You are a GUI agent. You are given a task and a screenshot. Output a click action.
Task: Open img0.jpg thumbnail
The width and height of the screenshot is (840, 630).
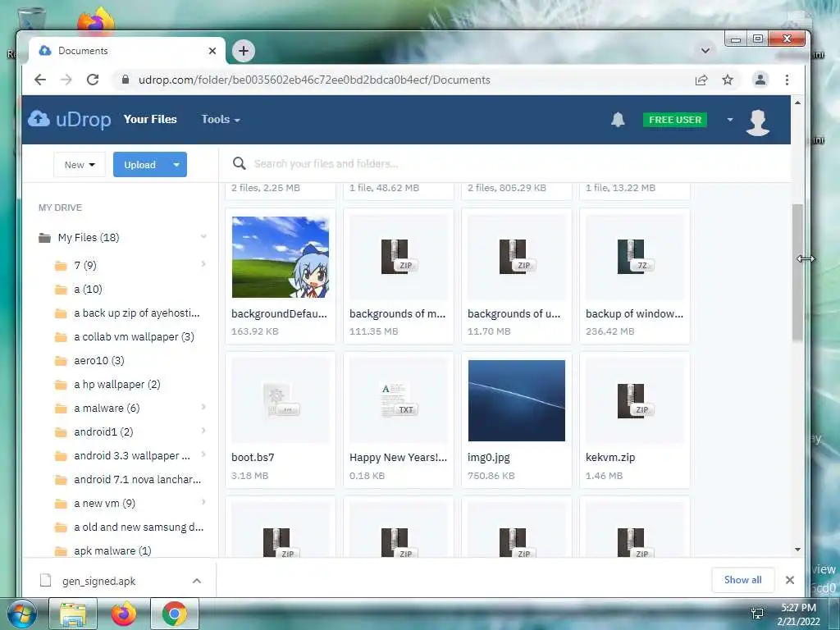(517, 400)
